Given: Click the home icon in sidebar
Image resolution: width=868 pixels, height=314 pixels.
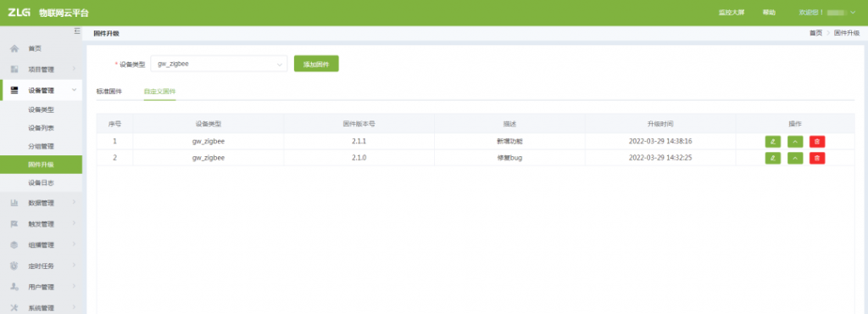Looking at the screenshot, I should coord(14,48).
